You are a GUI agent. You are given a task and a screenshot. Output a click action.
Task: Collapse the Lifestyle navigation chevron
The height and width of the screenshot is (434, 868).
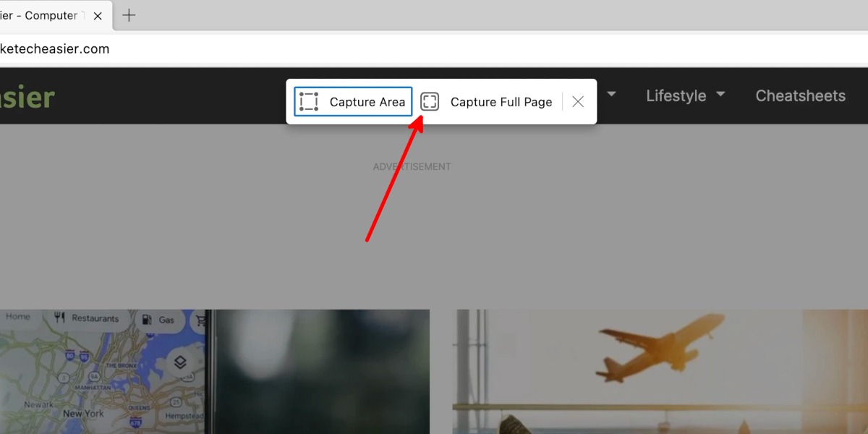[x=720, y=94]
